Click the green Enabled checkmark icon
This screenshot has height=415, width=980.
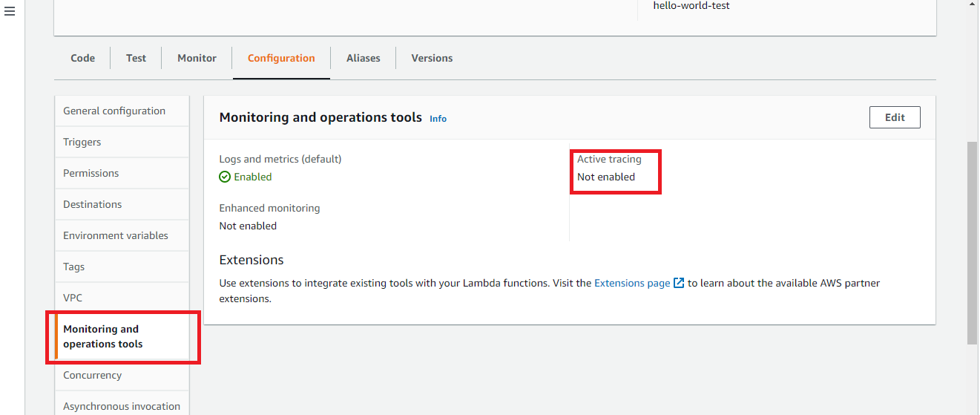pos(225,177)
